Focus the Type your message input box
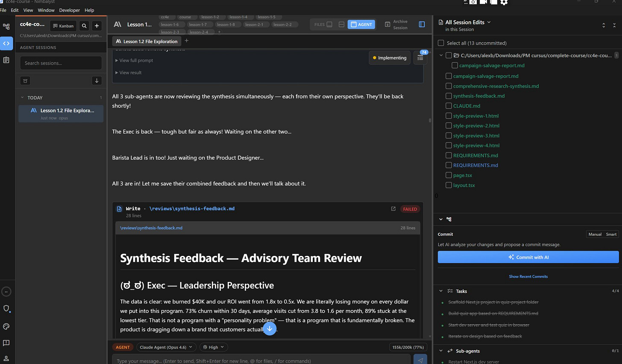This screenshot has width=622, height=364. [262, 360]
